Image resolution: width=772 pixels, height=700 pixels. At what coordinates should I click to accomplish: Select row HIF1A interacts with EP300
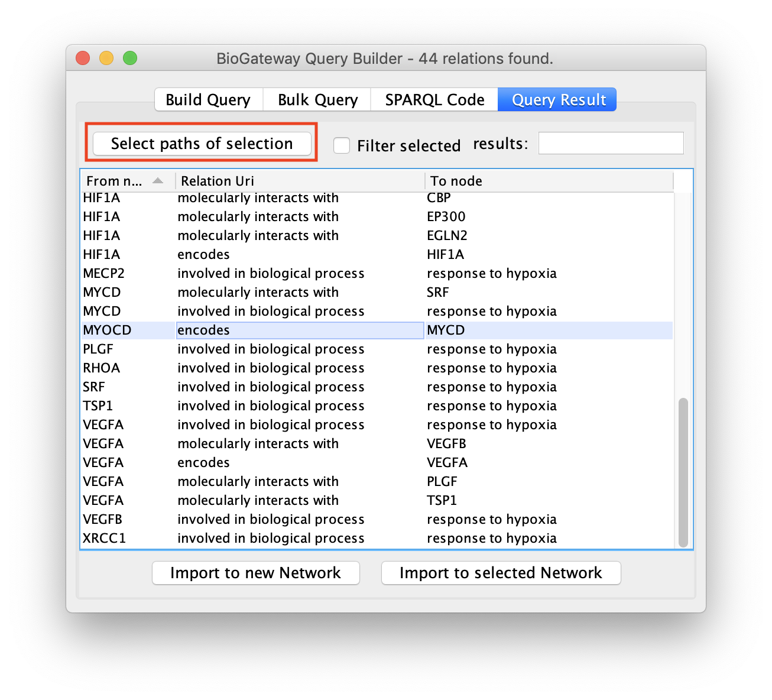click(x=377, y=216)
